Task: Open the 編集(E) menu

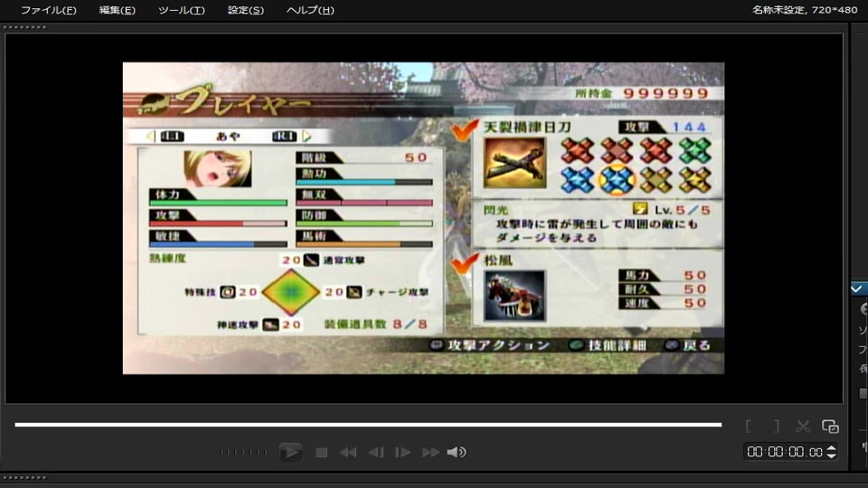Action: tap(117, 10)
